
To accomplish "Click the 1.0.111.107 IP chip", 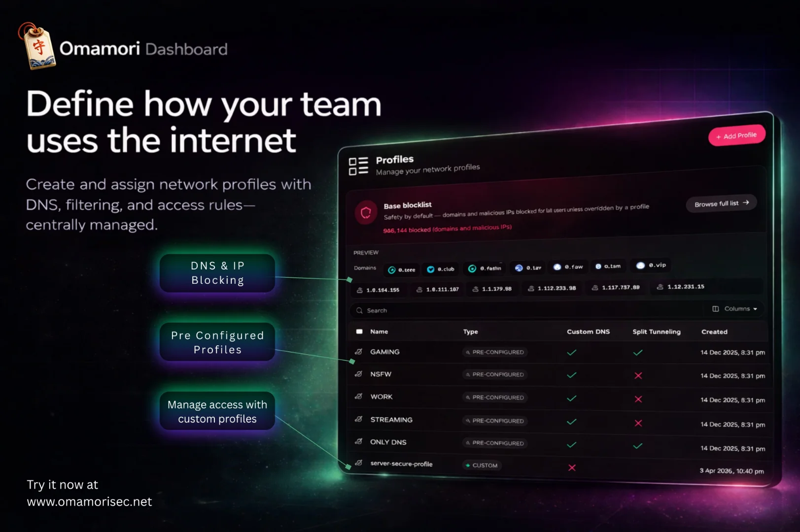I will tap(438, 290).
